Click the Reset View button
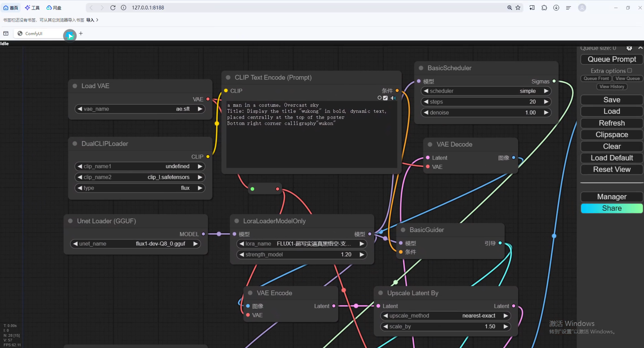Image resolution: width=644 pixels, height=348 pixels. pos(612,169)
